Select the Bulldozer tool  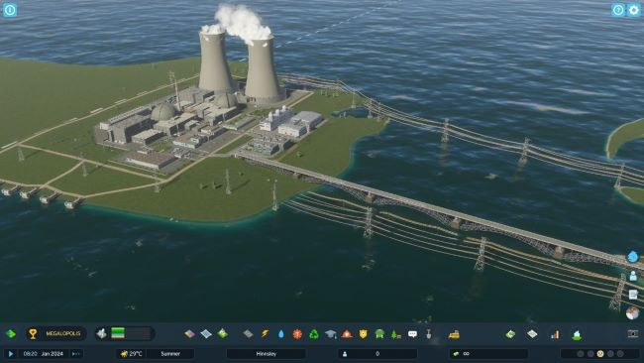click(454, 334)
